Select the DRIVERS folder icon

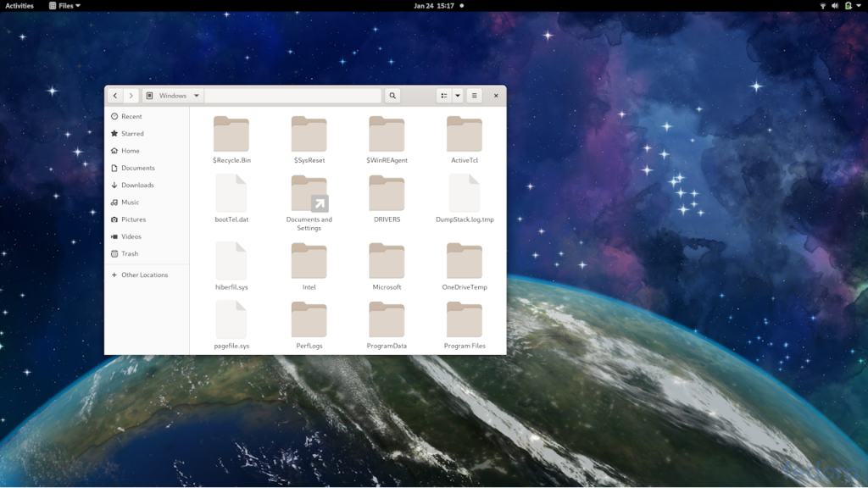(387, 193)
